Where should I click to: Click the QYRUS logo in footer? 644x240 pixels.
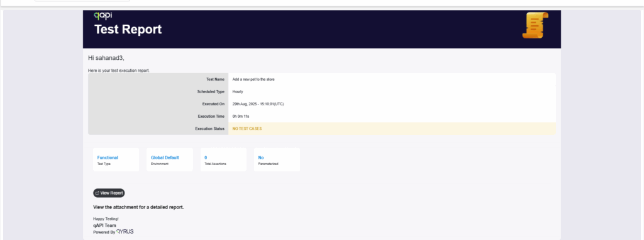[x=125, y=232]
